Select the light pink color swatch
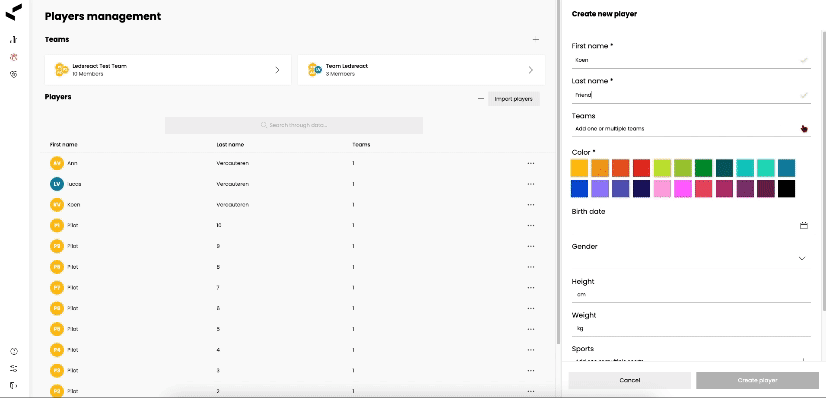 pyautogui.click(x=662, y=188)
